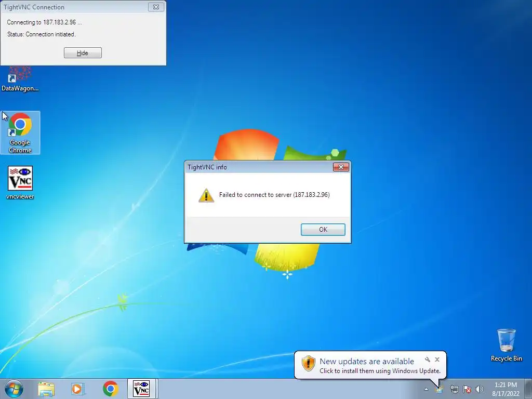Open the notification settings wrench icon
The height and width of the screenshot is (399, 532).
(428, 360)
